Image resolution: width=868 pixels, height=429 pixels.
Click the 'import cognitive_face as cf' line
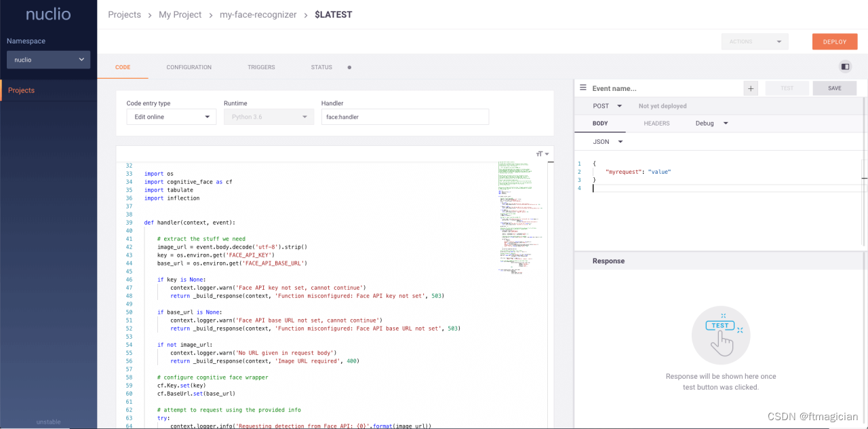point(188,182)
